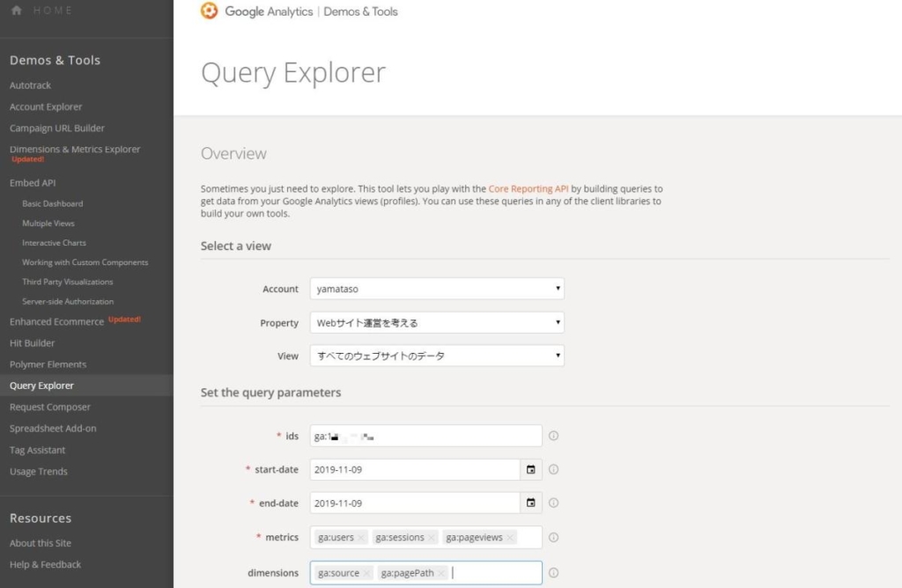Open the calendar picker for start-date
Viewport: 902px width, 588px height.
[533, 469]
